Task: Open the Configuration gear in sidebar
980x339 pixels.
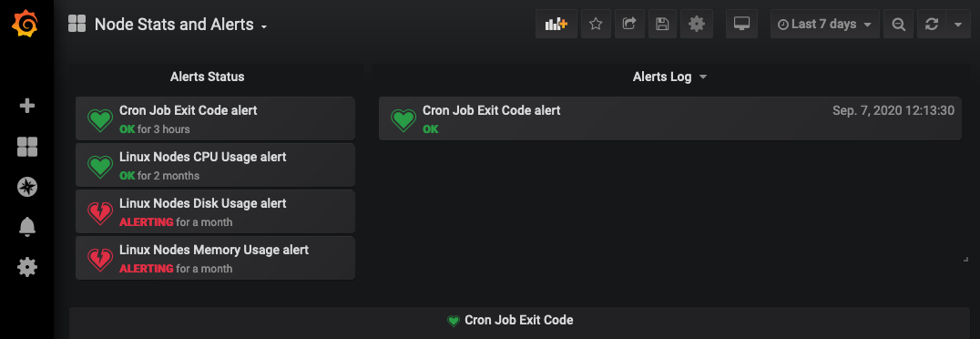Action: [27, 268]
